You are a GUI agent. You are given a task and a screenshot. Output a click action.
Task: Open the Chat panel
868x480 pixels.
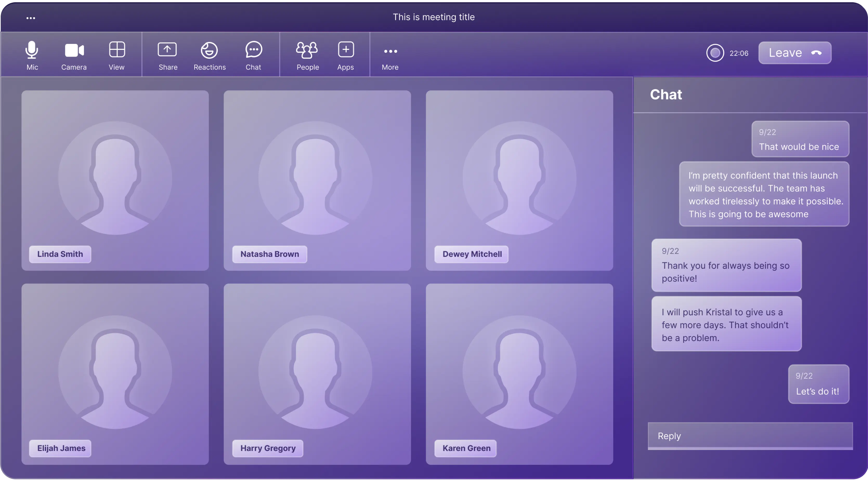pyautogui.click(x=253, y=54)
